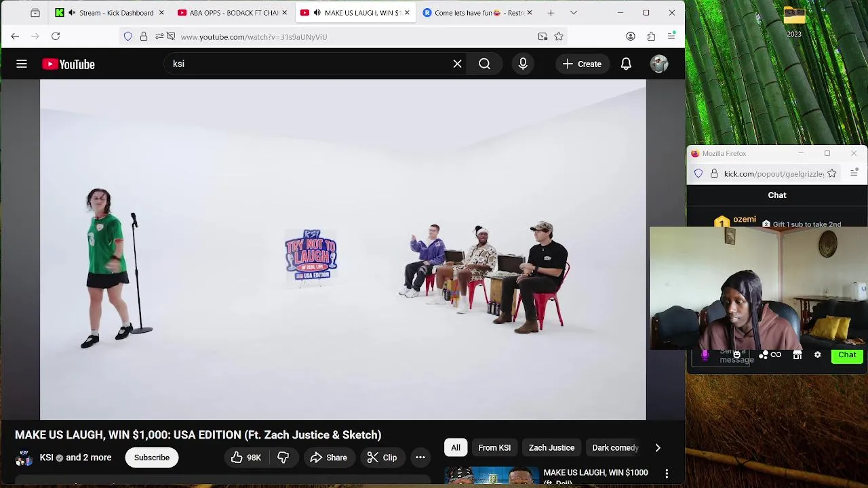
Task: Switch to Stream - Kick Dashboard tab
Action: point(108,12)
